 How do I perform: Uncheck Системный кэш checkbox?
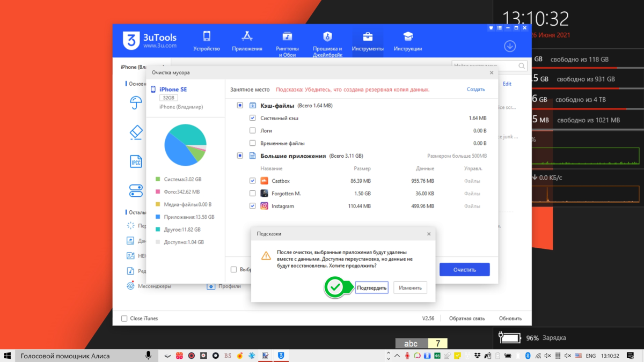[x=252, y=118]
